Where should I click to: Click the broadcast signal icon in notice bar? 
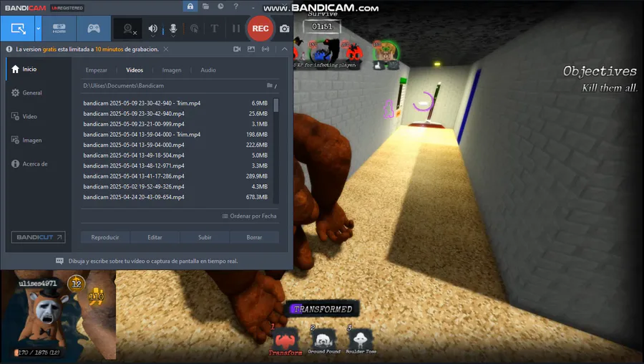265,49
